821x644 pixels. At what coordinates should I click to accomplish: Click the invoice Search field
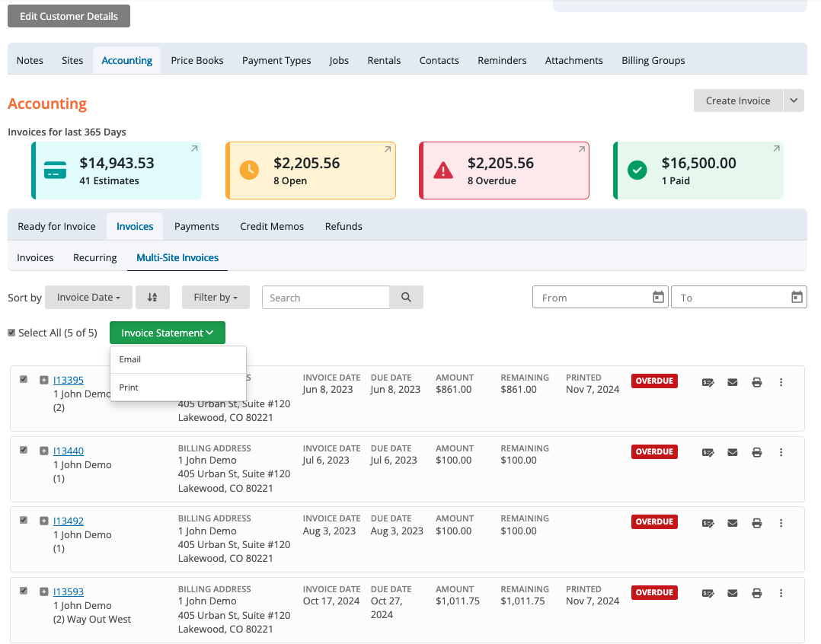326,297
